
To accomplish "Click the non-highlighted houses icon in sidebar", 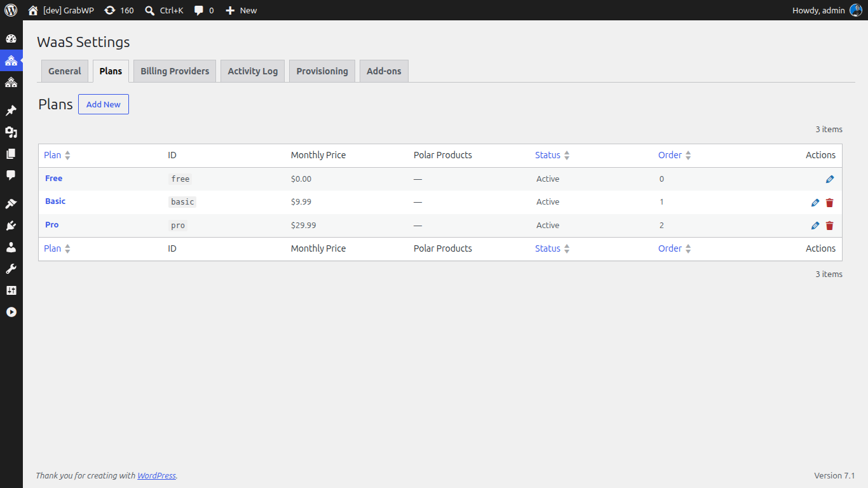I will 11,82.
